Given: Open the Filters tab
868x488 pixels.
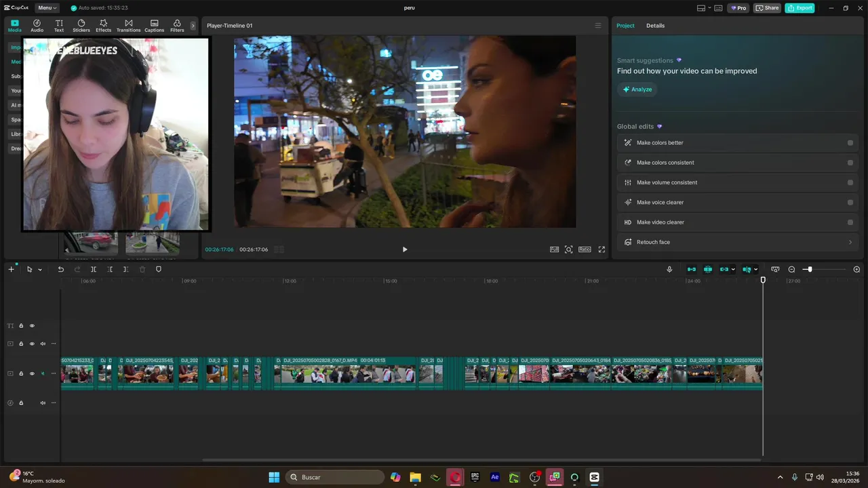Looking at the screenshot, I should coord(177,26).
